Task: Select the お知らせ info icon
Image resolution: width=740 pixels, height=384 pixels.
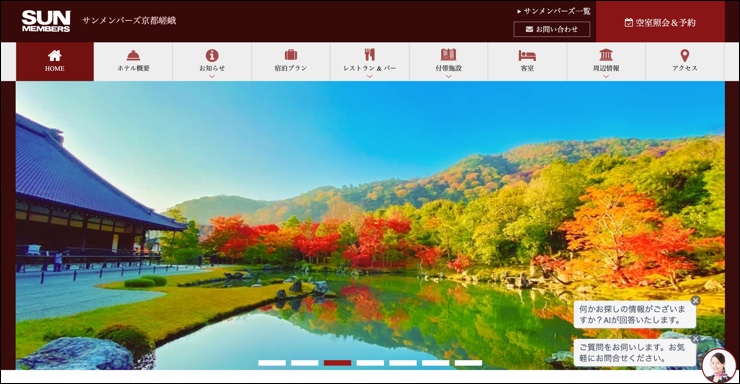Action: coord(212,55)
